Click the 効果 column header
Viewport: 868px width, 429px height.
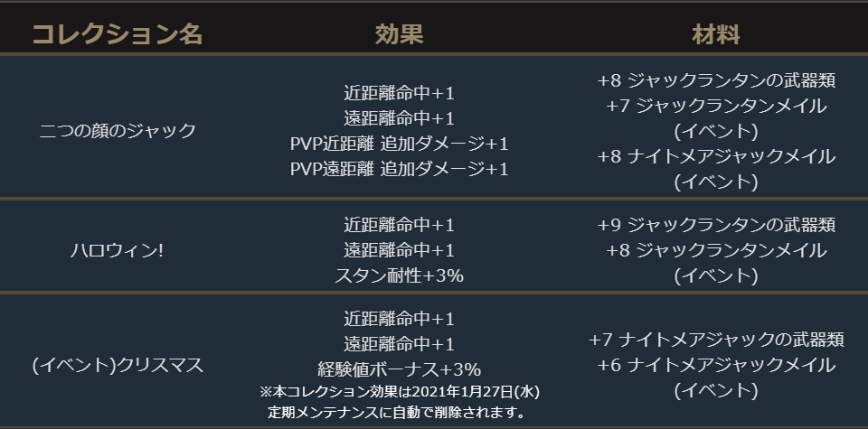point(399,35)
